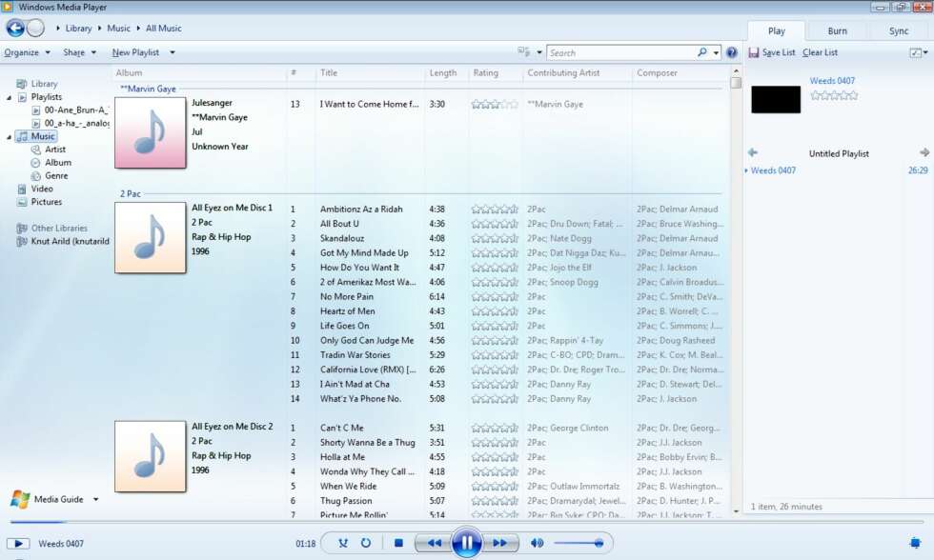Click the Untitled Playlist title
The width and height of the screenshot is (934, 560).
839,153
